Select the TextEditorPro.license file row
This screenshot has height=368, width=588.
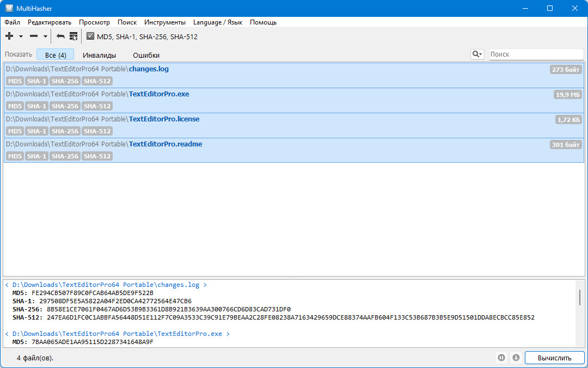294,126
